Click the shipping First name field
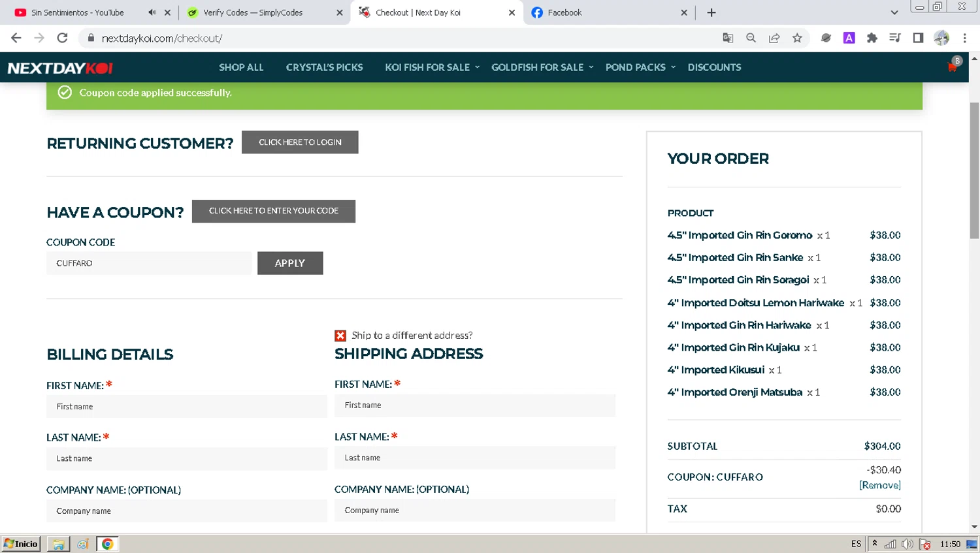The width and height of the screenshot is (980, 553). [475, 405]
